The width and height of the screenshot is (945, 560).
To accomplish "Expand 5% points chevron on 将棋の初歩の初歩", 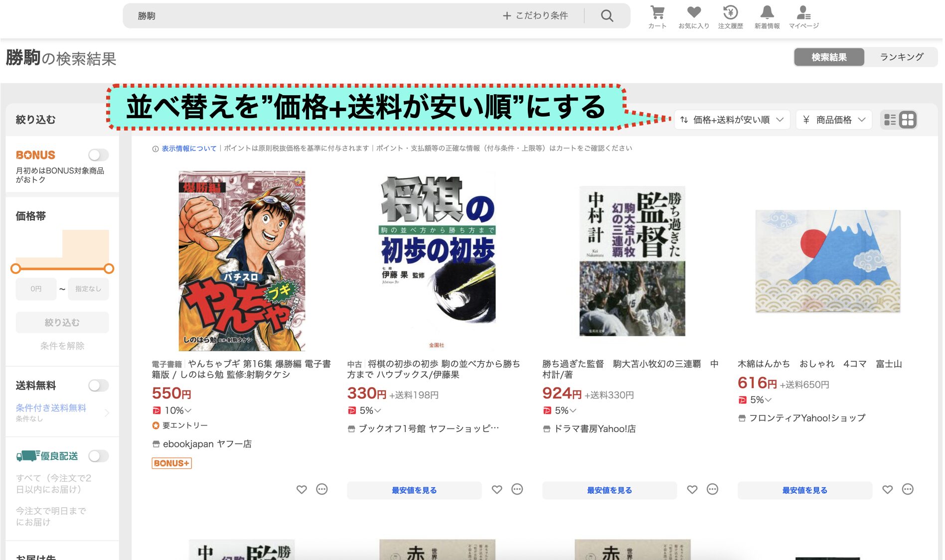I will pos(377,411).
